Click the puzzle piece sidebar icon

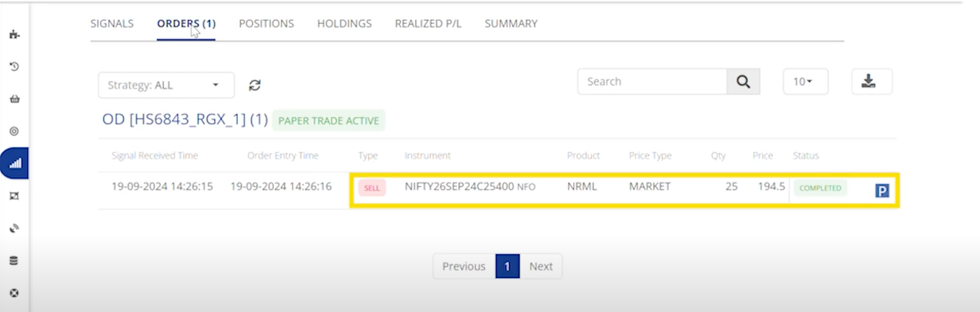tap(14, 35)
